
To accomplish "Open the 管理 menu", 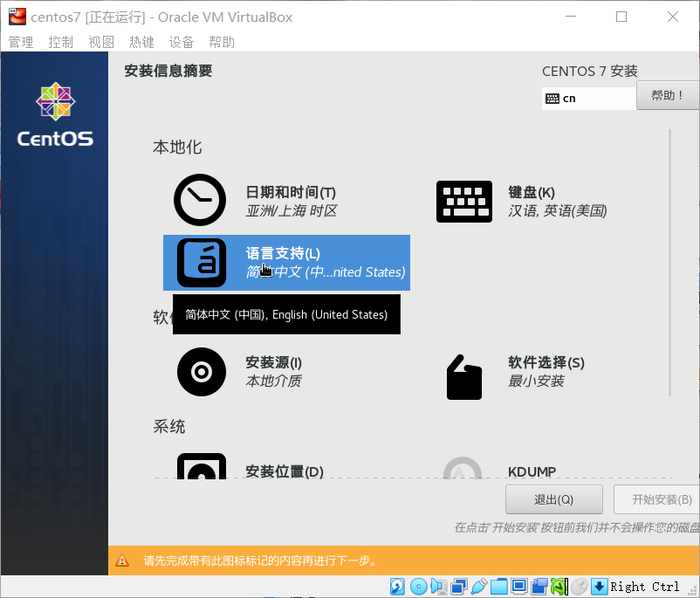I will pyautogui.click(x=21, y=43).
